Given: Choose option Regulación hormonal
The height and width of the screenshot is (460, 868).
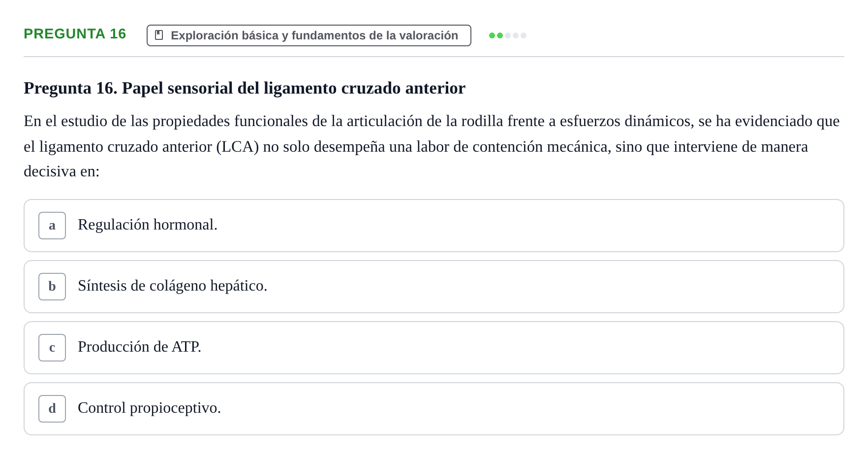Looking at the screenshot, I should click(434, 226).
